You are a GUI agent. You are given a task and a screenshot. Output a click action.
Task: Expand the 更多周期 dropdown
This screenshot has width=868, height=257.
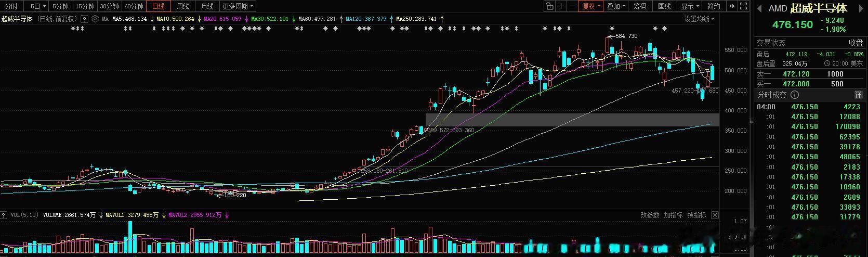(x=238, y=6)
